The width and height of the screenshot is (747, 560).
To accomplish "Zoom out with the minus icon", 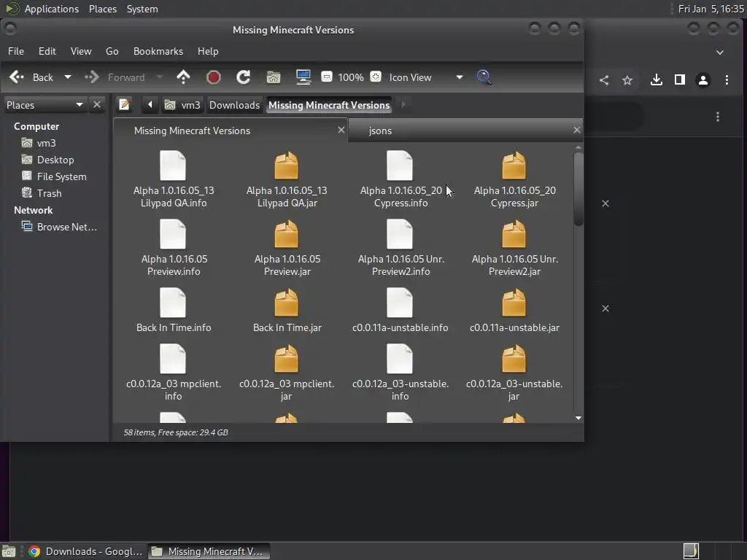I will pos(326,77).
